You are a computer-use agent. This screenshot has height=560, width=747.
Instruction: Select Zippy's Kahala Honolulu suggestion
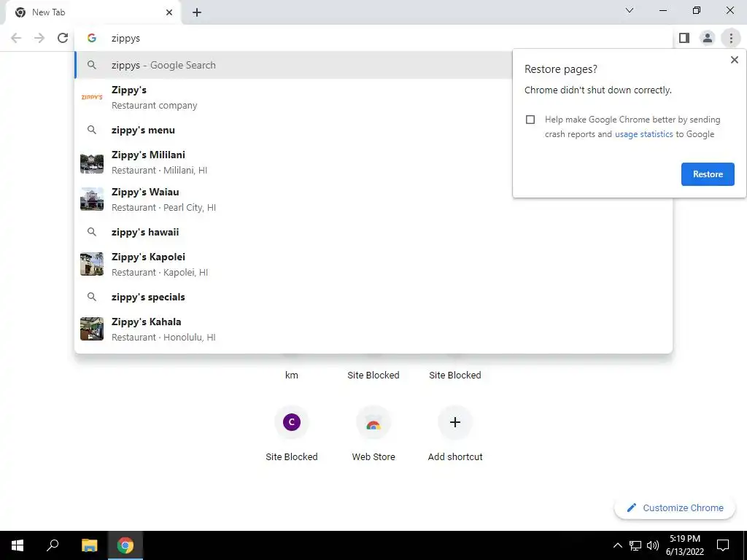373,329
